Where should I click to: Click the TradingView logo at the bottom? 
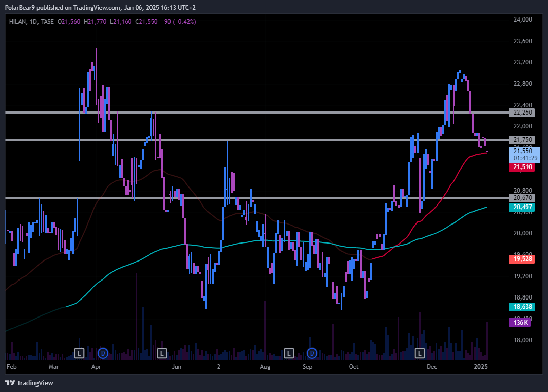[29, 383]
